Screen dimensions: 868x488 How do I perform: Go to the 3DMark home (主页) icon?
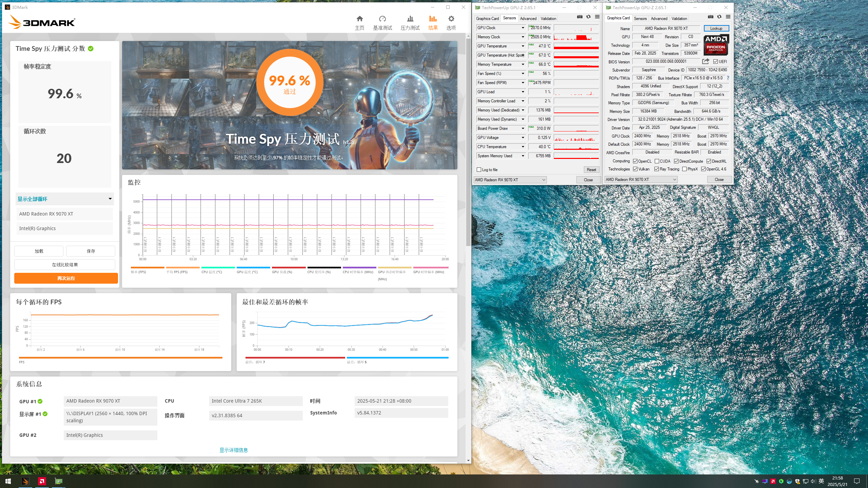tap(360, 19)
